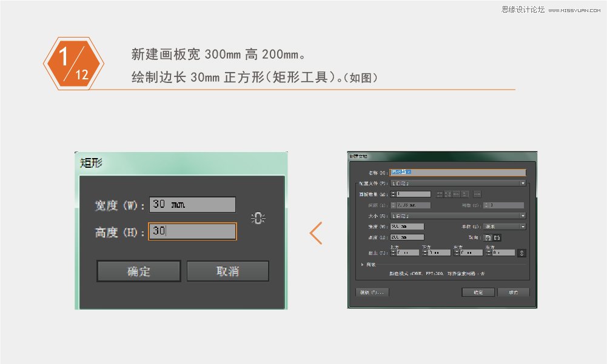Screen dimensions: 607x364
Task: Click 取消 in the 矩形 dialog
Action: pos(228,271)
